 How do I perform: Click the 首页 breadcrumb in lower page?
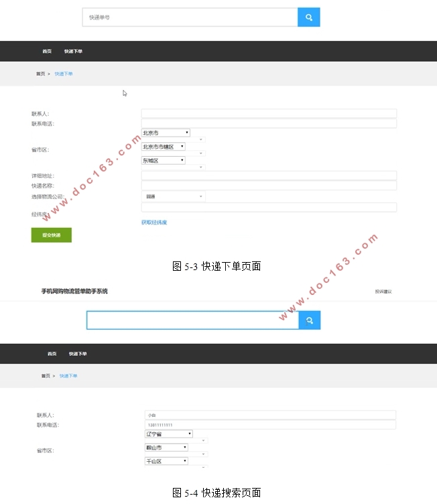click(x=46, y=376)
